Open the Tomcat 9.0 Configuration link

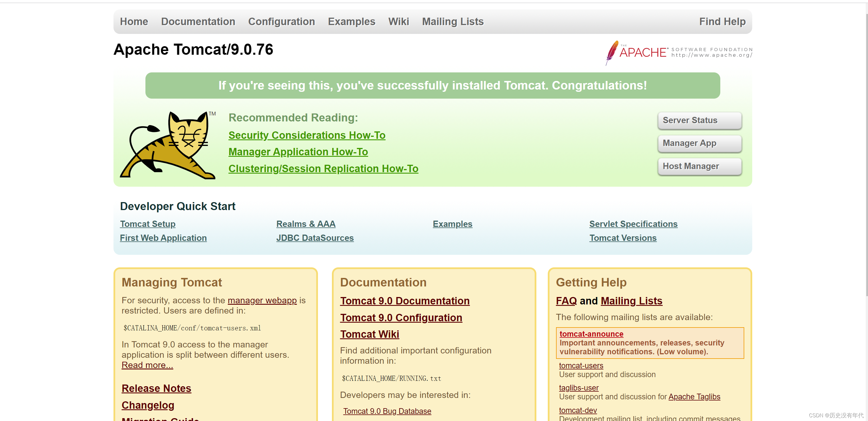click(x=401, y=318)
